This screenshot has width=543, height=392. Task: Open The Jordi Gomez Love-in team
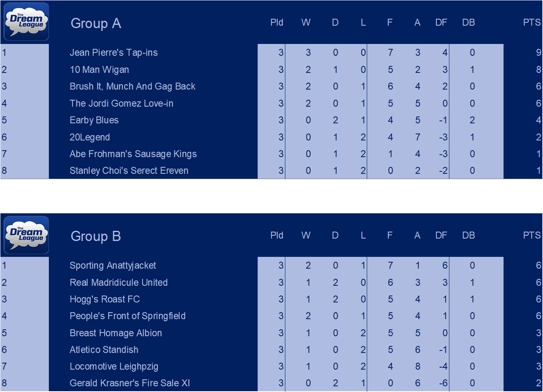[121, 103]
